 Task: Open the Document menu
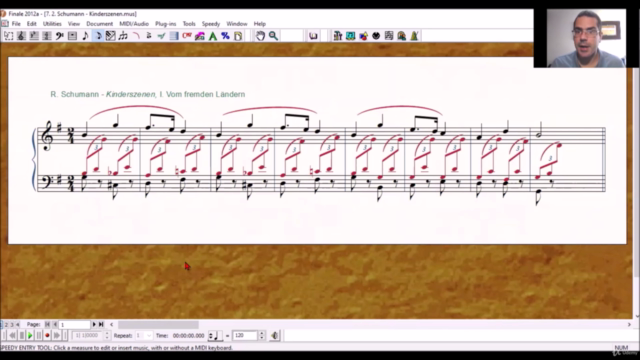coord(100,24)
